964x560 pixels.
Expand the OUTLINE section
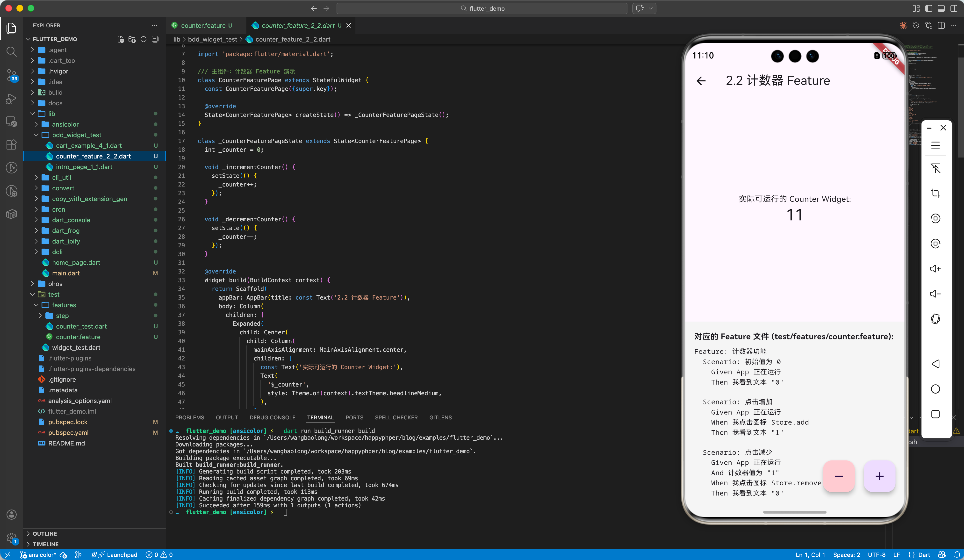(44, 533)
